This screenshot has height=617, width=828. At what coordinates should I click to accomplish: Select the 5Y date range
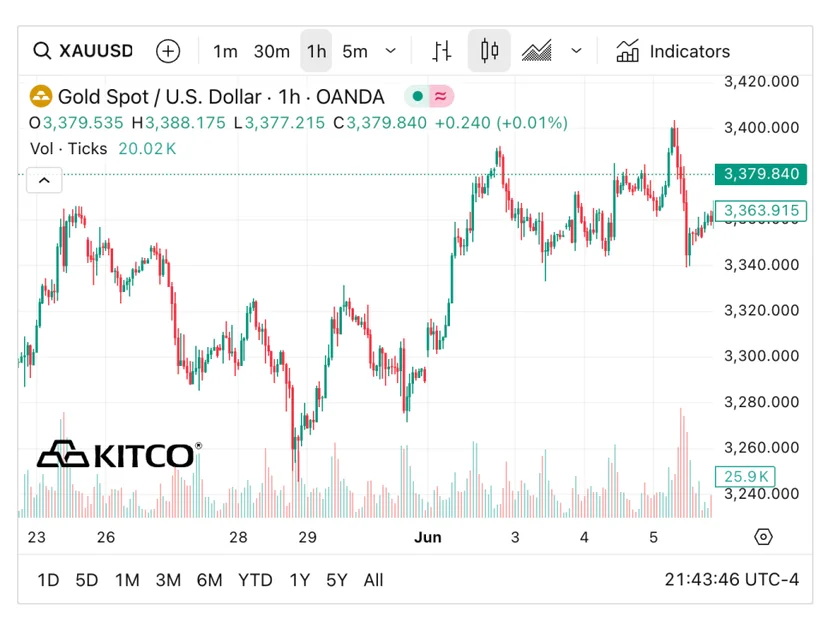click(x=336, y=580)
